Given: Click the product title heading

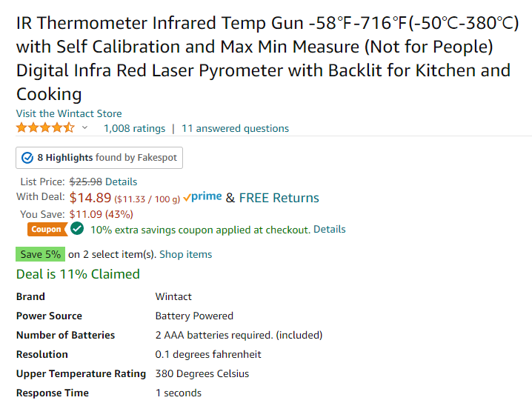Looking at the screenshot, I should (267, 59).
